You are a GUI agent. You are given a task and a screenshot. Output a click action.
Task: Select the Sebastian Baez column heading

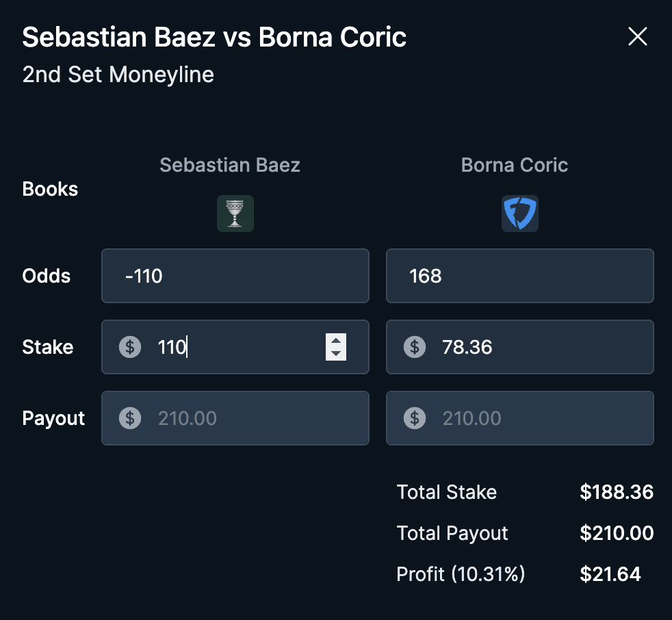coord(230,165)
